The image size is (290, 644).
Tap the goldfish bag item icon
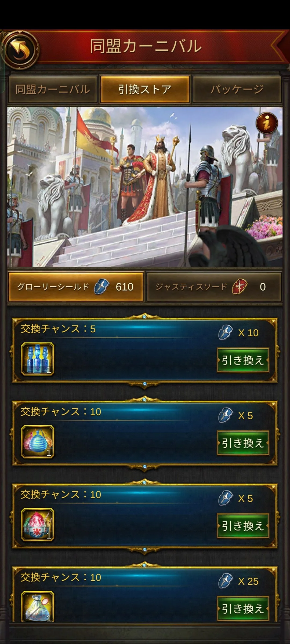click(38, 606)
